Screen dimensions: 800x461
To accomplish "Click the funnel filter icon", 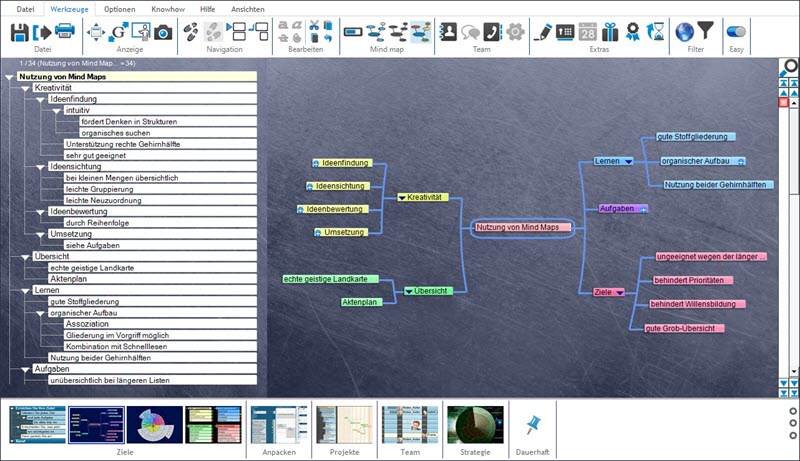I will (706, 32).
